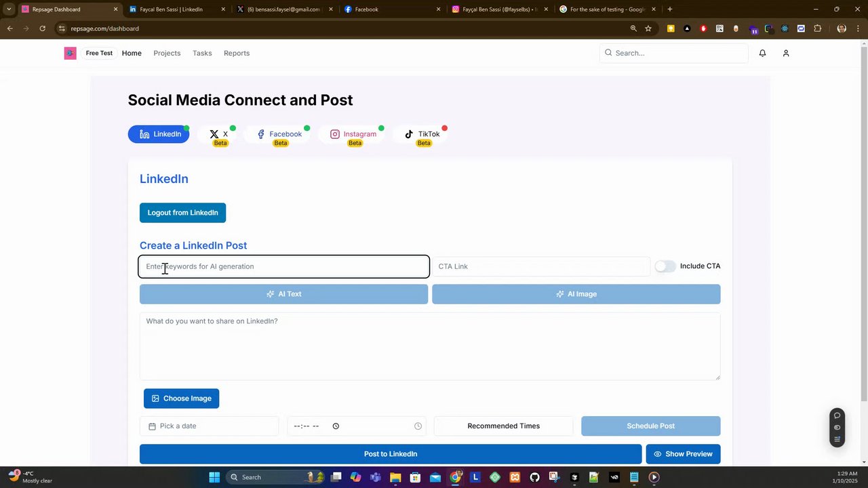Image resolution: width=868 pixels, height=488 pixels.
Task: Open the Pick a date picker
Action: point(209,426)
